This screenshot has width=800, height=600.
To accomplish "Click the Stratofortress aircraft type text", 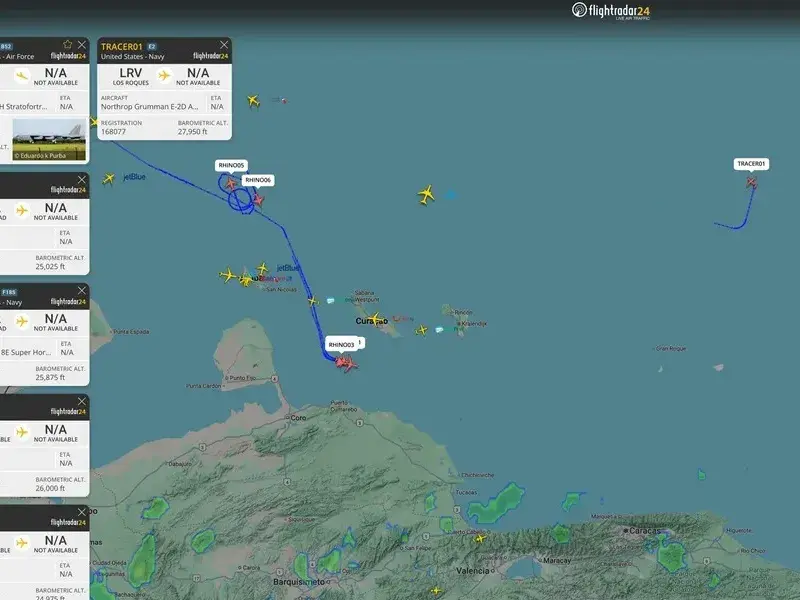I will [23, 107].
